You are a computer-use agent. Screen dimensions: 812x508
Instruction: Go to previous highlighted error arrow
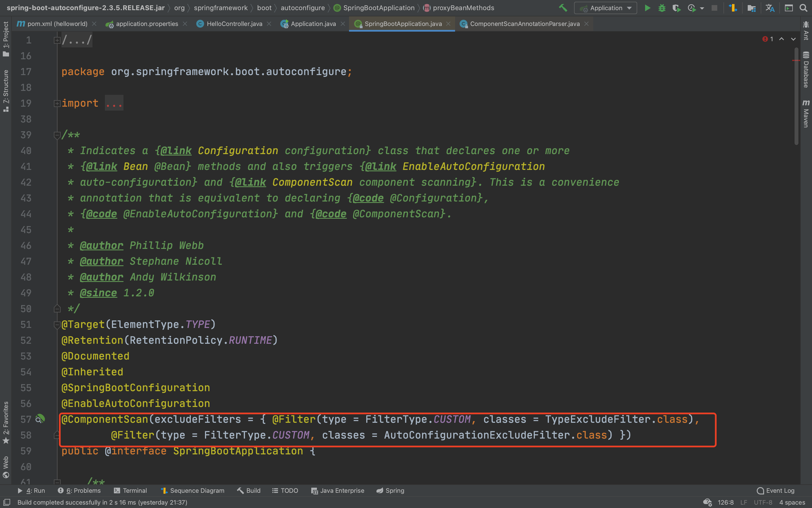coord(782,39)
